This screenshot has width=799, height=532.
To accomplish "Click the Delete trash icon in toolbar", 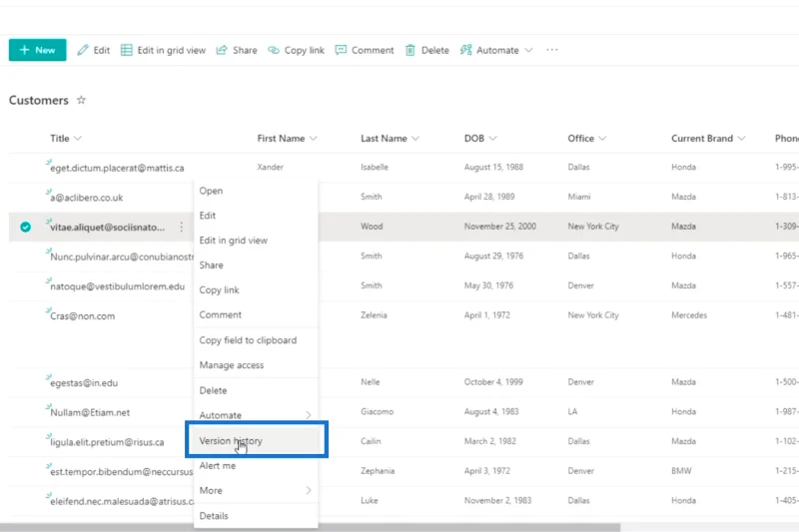I will [410, 50].
